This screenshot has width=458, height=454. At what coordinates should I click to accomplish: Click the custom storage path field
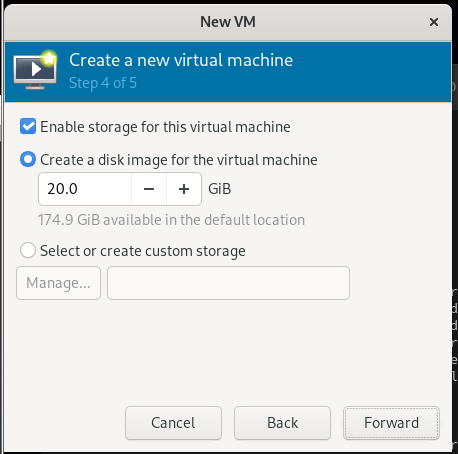tap(228, 283)
